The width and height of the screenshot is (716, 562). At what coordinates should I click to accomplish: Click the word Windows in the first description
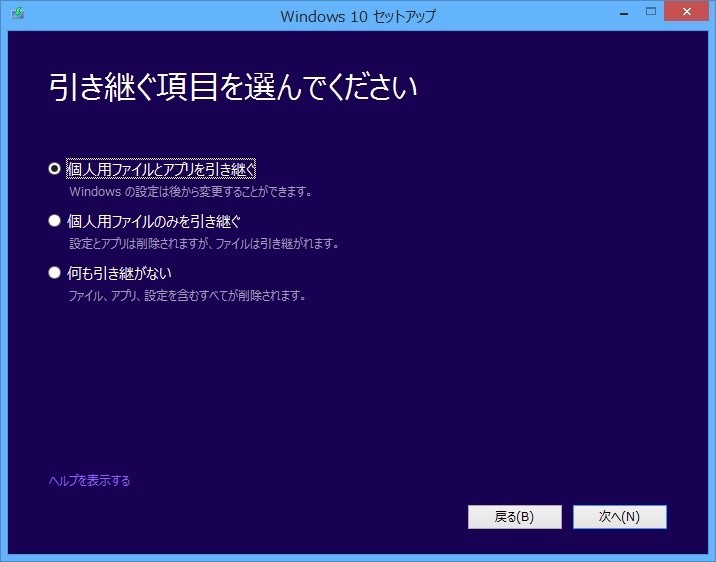(x=95, y=192)
